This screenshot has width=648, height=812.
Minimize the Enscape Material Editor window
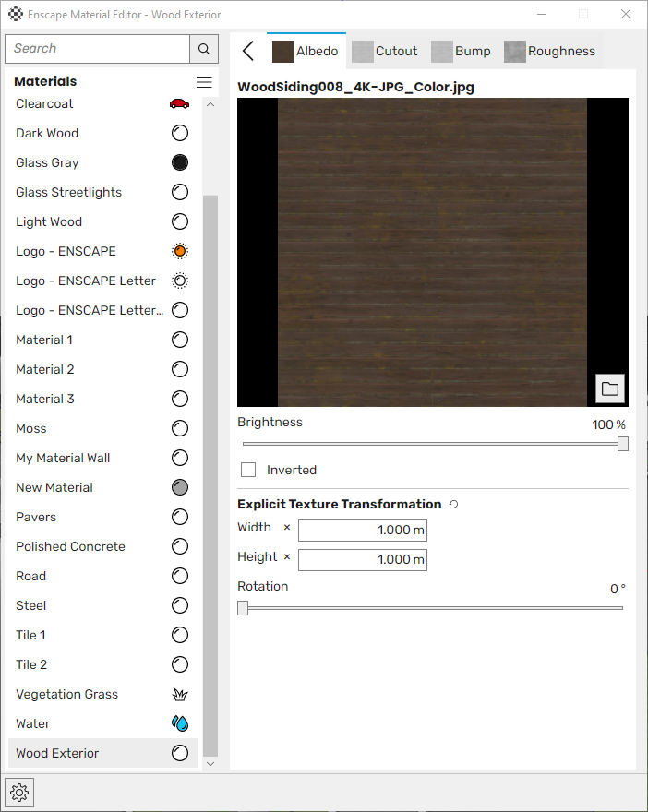pos(542,14)
